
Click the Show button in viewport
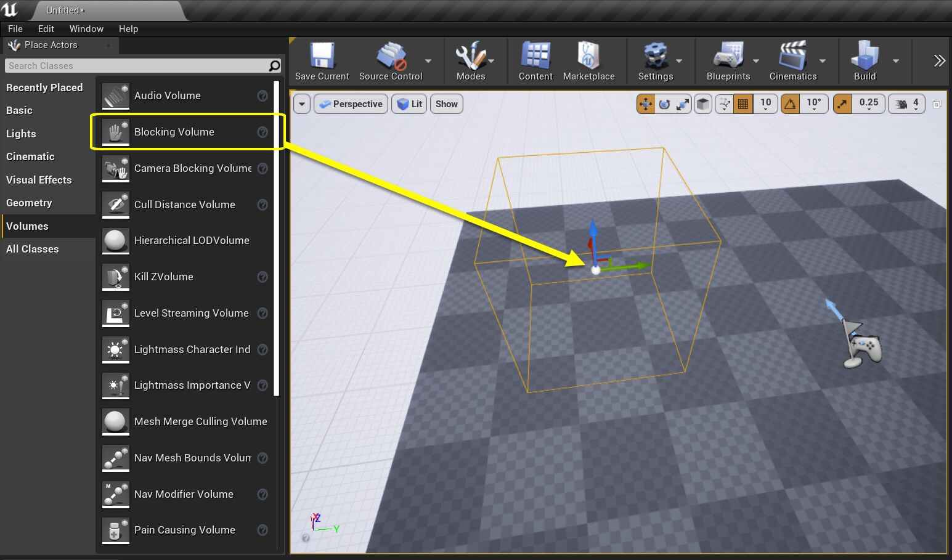(x=446, y=104)
